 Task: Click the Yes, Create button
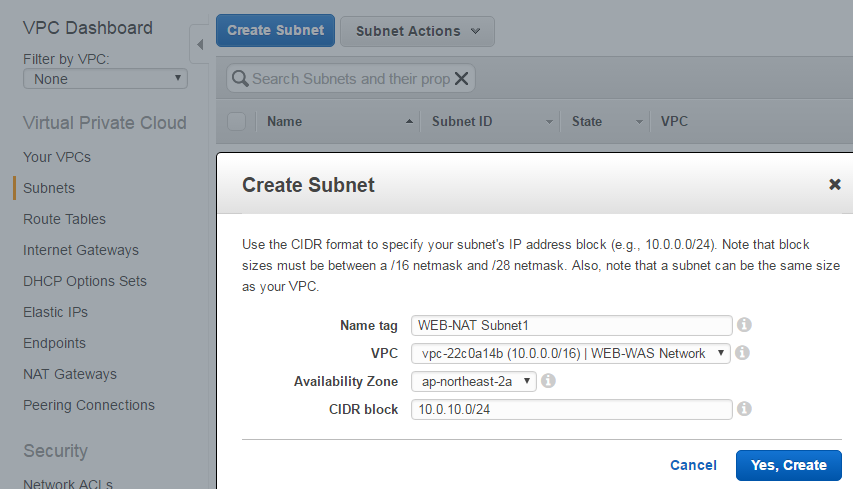pyautogui.click(x=788, y=465)
